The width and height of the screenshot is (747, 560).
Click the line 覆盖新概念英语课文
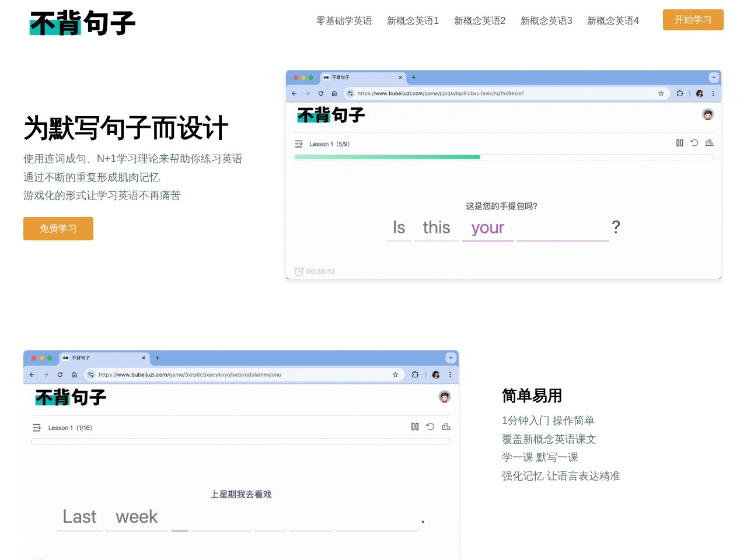pyautogui.click(x=549, y=439)
